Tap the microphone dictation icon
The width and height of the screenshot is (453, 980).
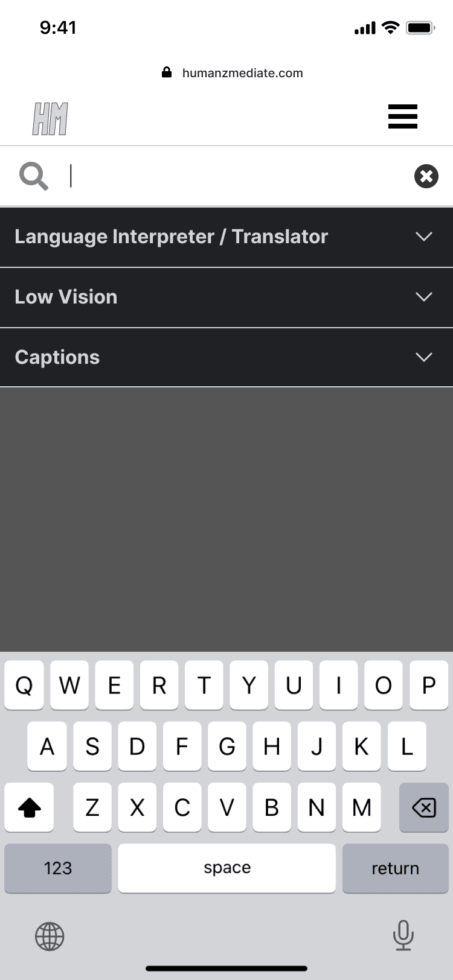click(403, 935)
